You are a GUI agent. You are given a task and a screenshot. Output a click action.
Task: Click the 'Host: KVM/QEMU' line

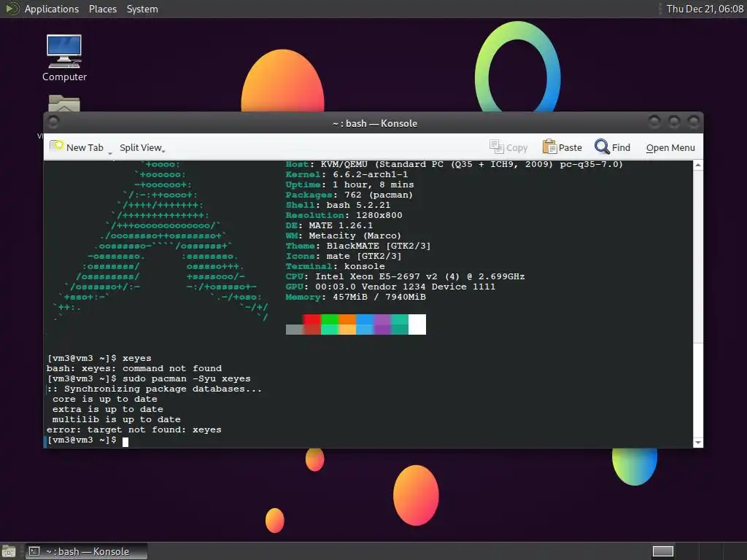click(454, 164)
